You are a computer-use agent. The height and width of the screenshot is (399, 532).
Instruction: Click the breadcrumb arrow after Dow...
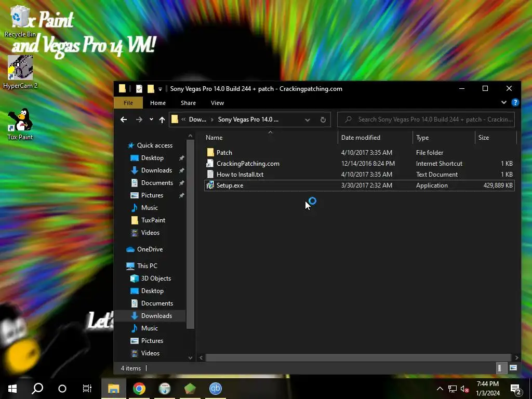(x=212, y=119)
